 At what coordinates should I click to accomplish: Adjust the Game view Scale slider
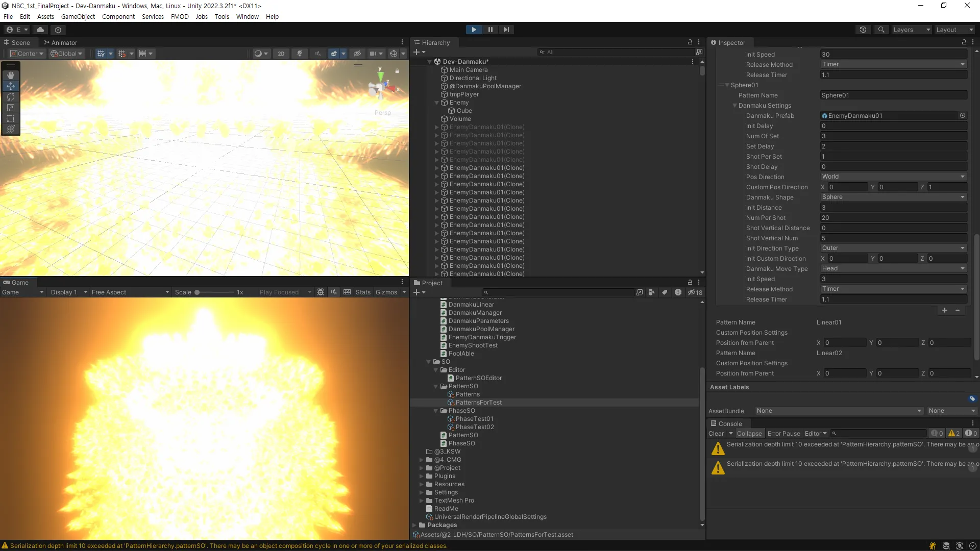(x=197, y=292)
